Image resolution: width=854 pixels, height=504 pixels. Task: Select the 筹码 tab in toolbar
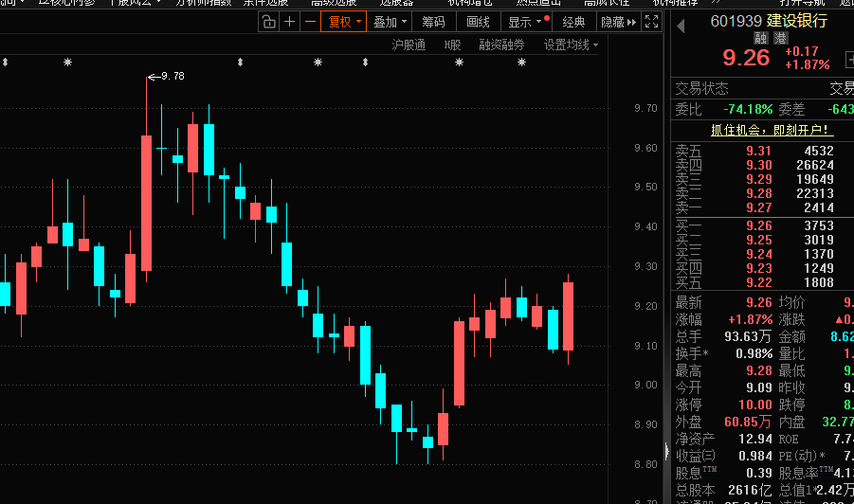[x=433, y=22]
